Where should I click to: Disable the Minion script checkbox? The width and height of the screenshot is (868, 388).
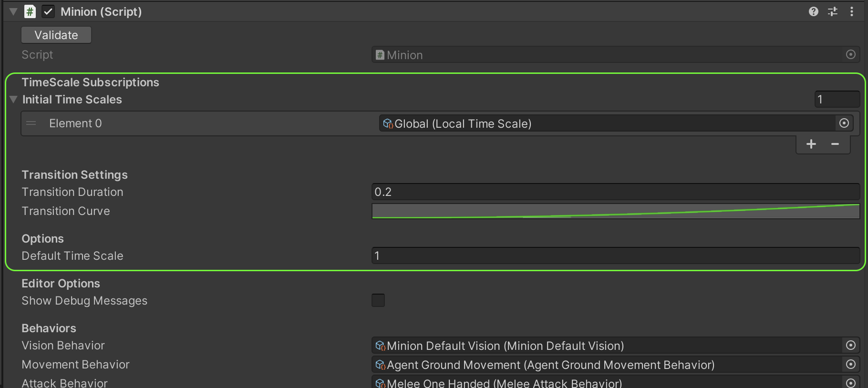(x=48, y=12)
